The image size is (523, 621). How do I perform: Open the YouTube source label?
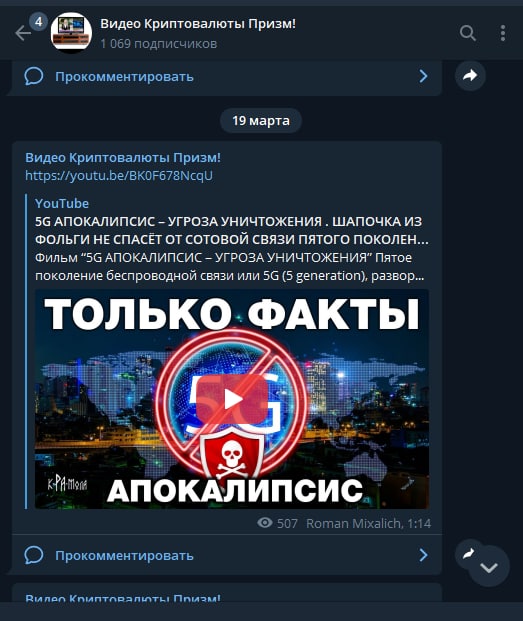click(62, 203)
